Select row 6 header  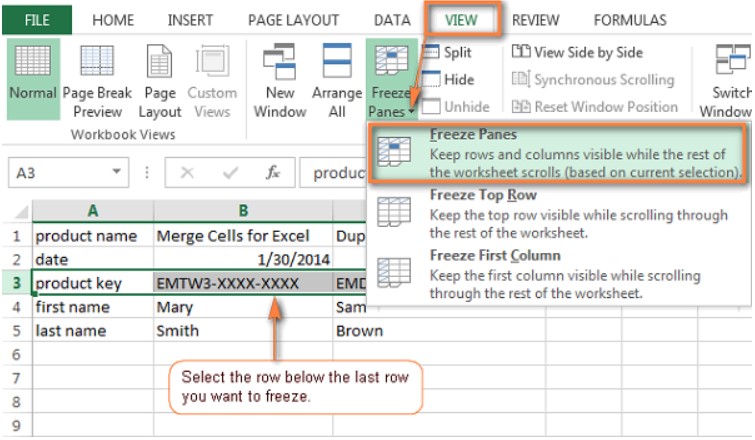coord(17,354)
